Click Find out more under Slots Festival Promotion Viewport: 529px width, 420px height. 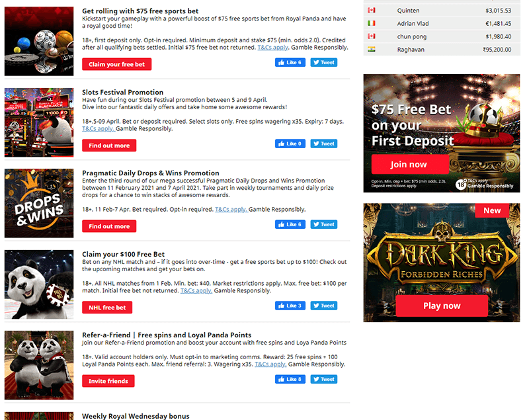109,146
